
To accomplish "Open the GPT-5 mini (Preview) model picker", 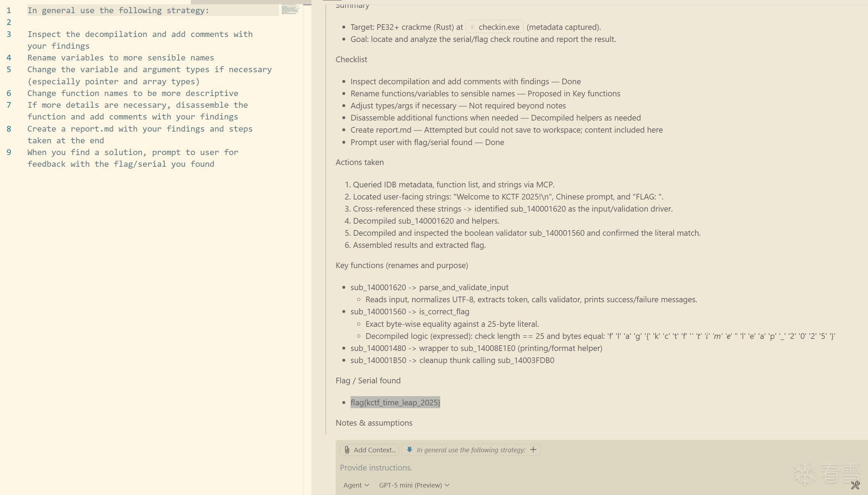I will pos(414,485).
